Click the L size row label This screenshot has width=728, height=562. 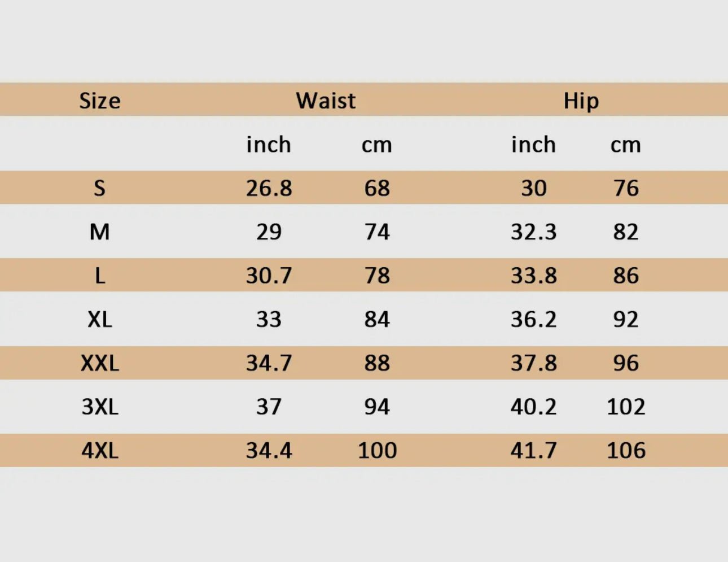point(100,276)
